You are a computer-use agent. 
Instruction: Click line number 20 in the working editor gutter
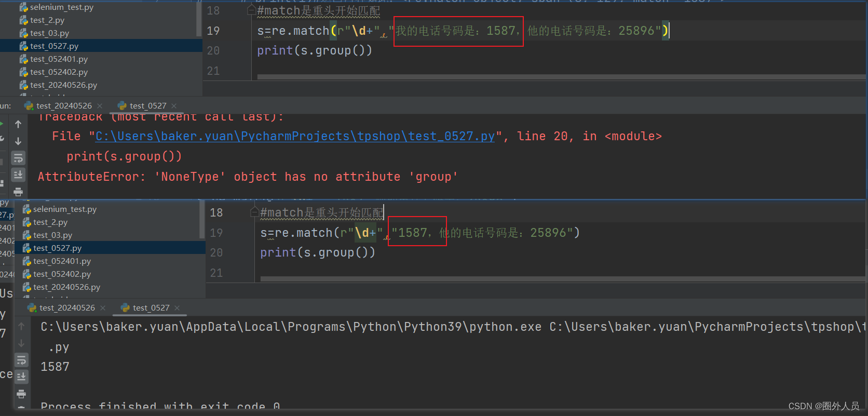(216, 253)
